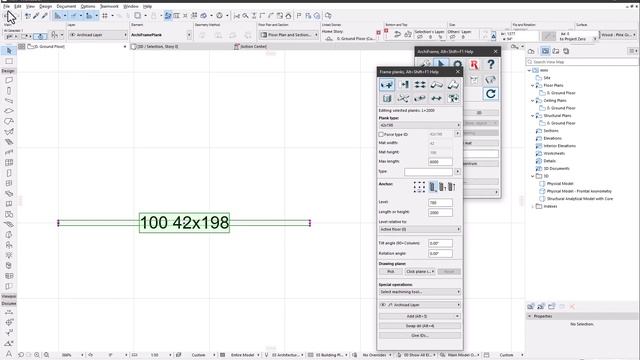Open the Design menu
This screenshot has height=360, width=640.
pyautogui.click(x=45, y=7)
